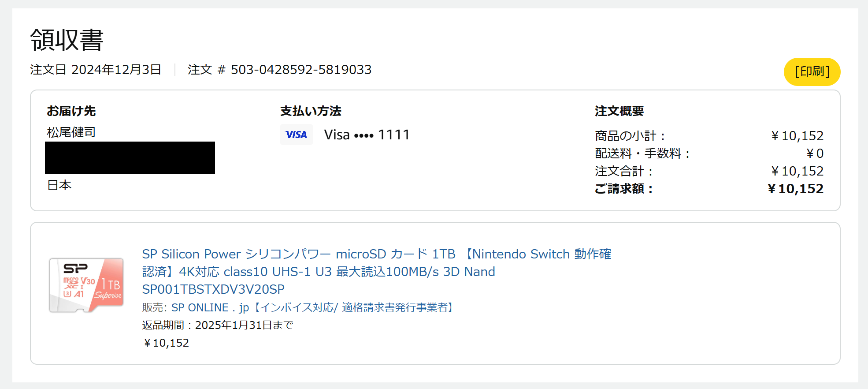Screen dimensions: 868x389
Task: Click the order number 503-0428592-5819033
Action: pos(301,70)
